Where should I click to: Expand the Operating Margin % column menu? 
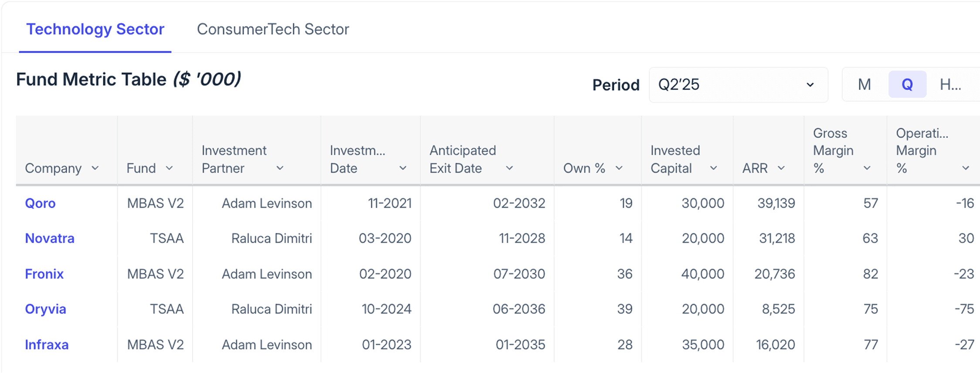click(965, 168)
